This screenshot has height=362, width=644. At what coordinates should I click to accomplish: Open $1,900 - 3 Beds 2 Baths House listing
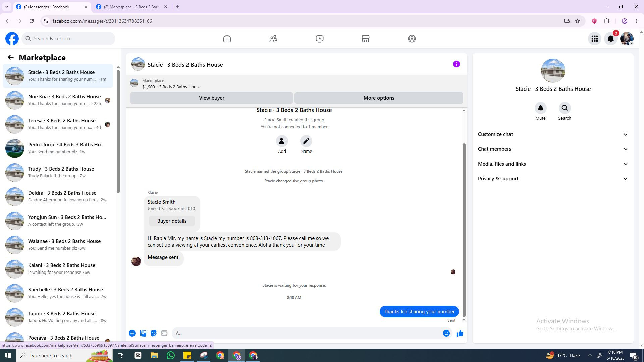pos(171,87)
